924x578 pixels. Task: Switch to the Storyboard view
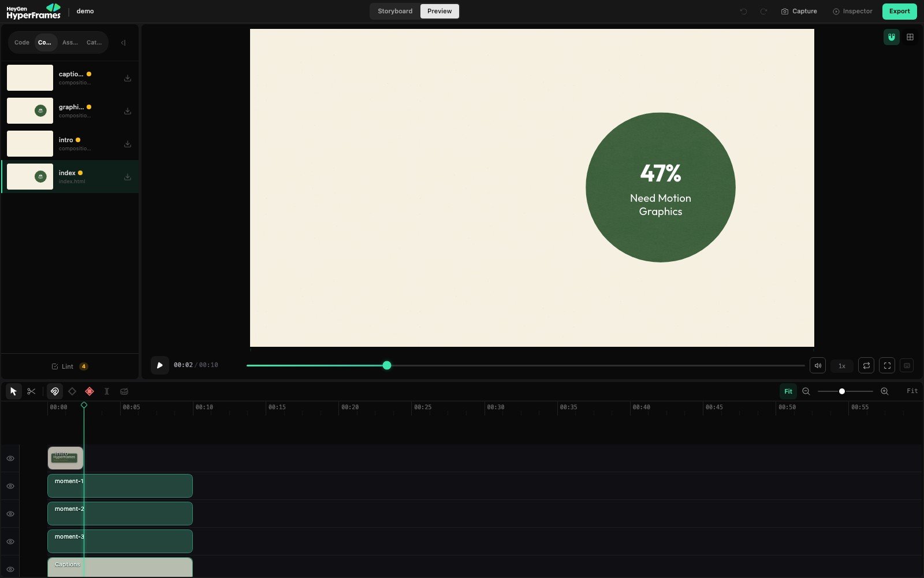tap(395, 11)
